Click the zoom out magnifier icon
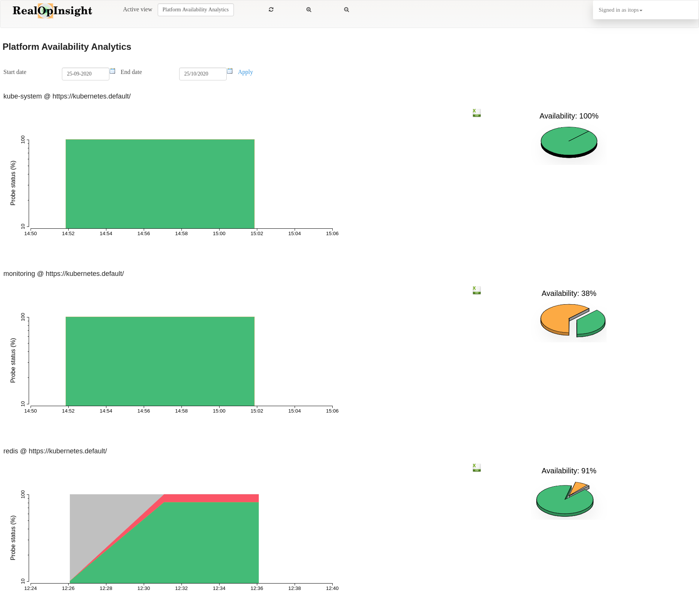 (346, 9)
